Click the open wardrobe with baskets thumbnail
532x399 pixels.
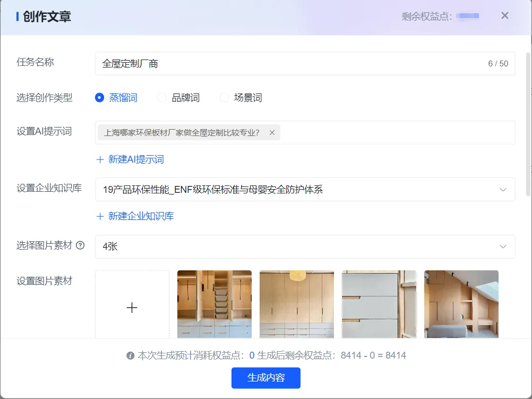(x=214, y=304)
